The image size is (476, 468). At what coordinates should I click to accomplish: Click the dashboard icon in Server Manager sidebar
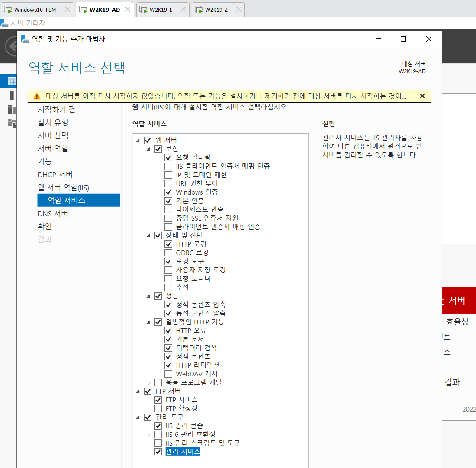[x=12, y=82]
